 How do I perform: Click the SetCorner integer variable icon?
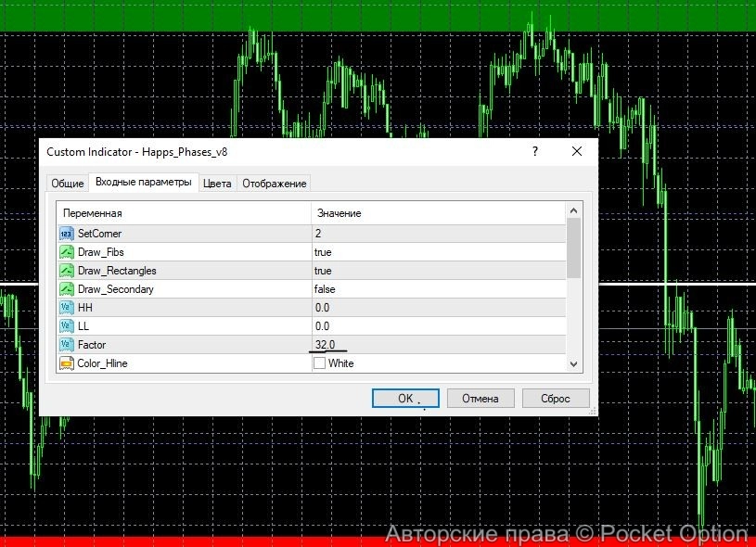[67, 234]
